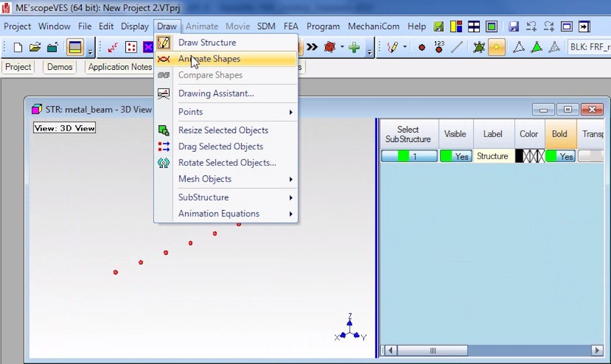Click the green square in frame icon
The height and width of the screenshot is (364, 611).
(x=492, y=26)
